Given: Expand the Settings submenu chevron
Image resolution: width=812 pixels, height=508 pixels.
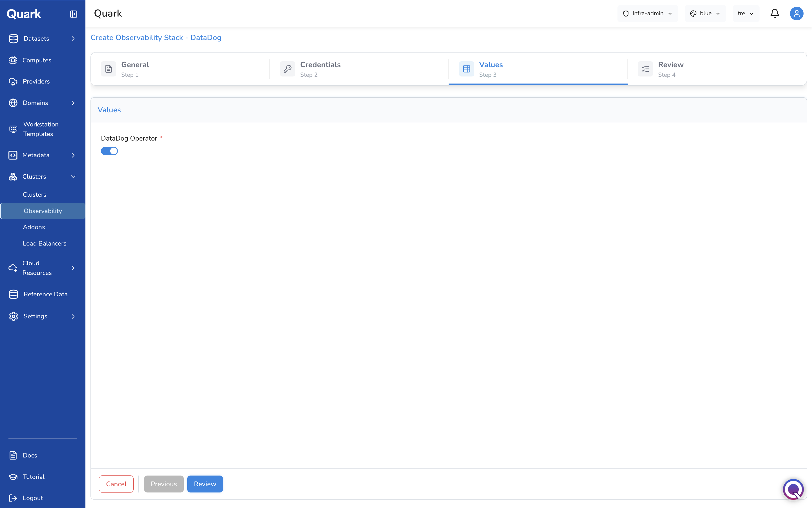Looking at the screenshot, I should (x=73, y=316).
